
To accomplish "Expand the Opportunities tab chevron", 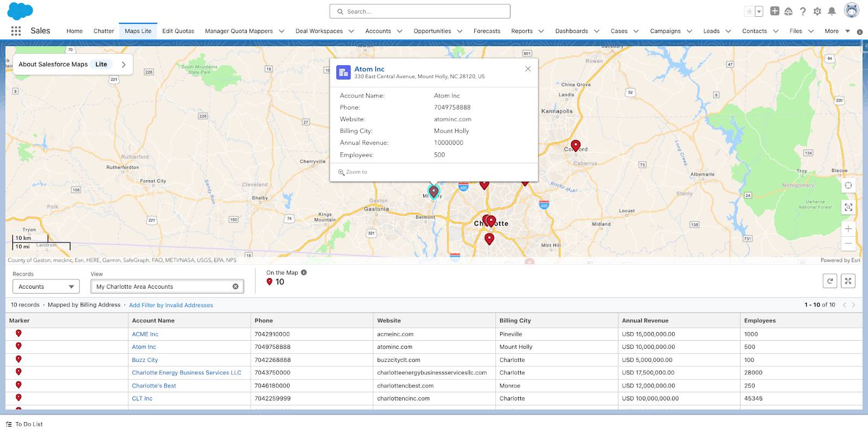I will click(459, 31).
